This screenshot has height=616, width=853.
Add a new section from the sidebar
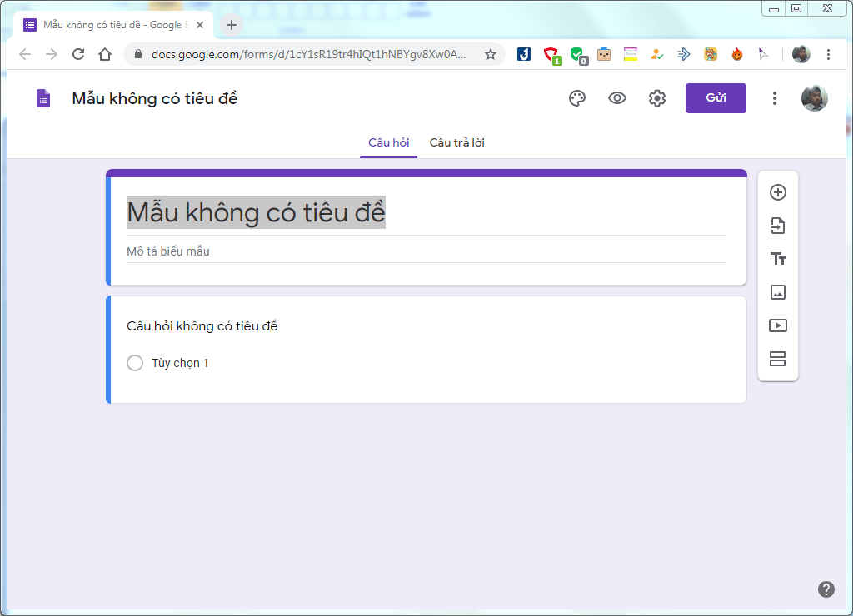[x=777, y=359]
